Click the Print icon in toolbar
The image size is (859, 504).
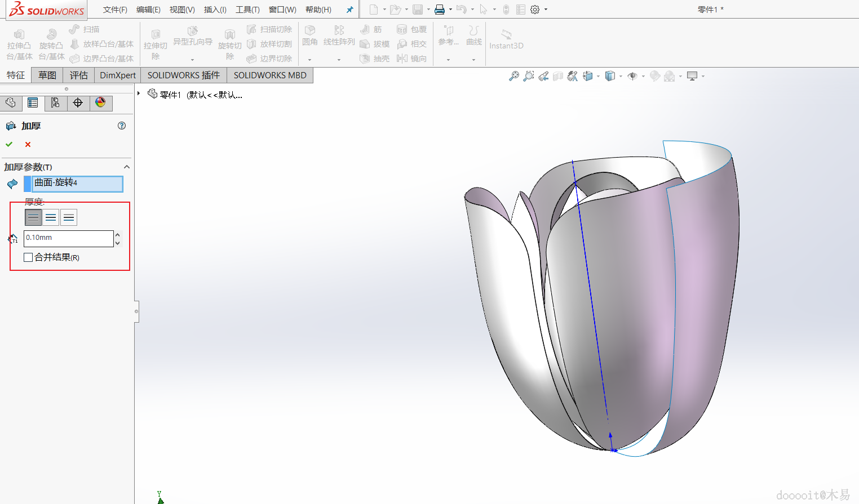pyautogui.click(x=440, y=10)
